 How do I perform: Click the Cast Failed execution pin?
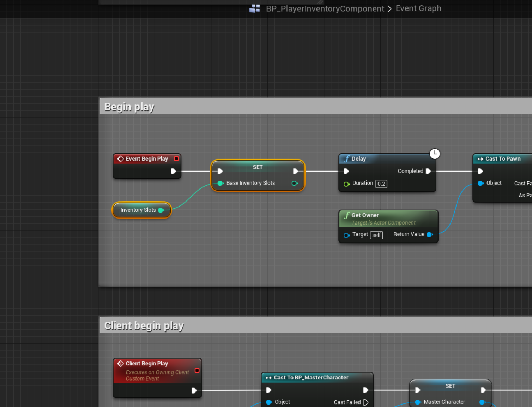365,402
